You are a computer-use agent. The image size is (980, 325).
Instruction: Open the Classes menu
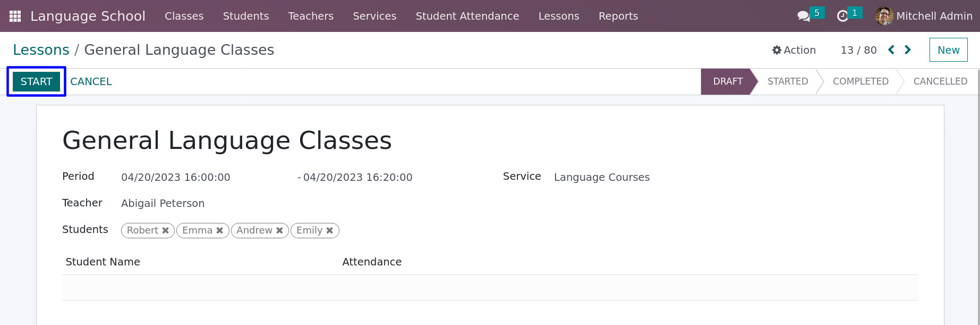(x=184, y=16)
